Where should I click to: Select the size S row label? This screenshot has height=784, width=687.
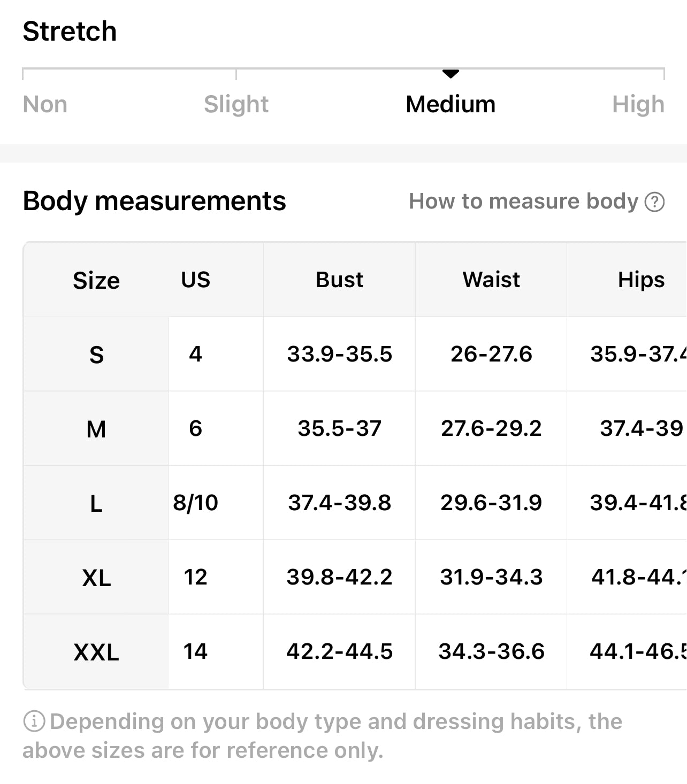coord(96,355)
